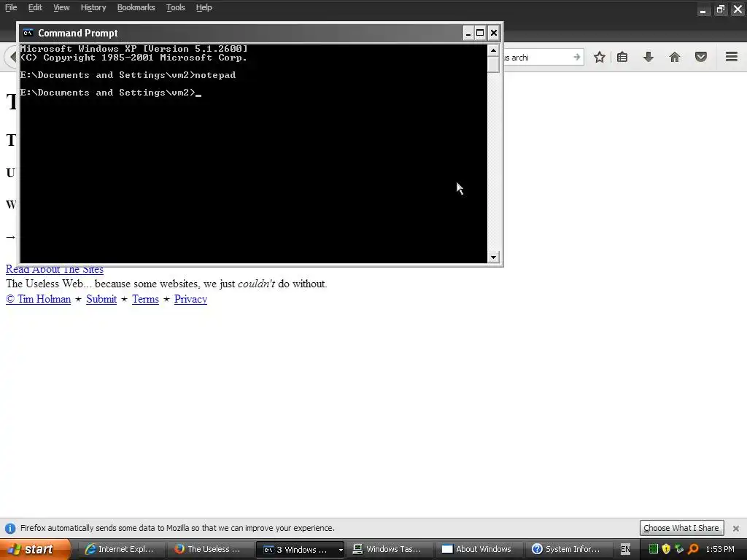
Task: Click search go arrow in Firefox search box
Action: point(577,57)
